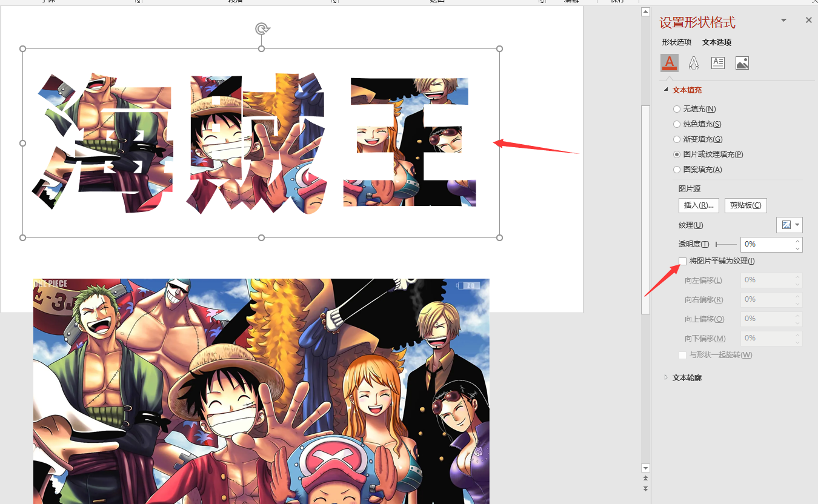Click the 纹理(U) label
818x504 pixels.
[x=691, y=225]
